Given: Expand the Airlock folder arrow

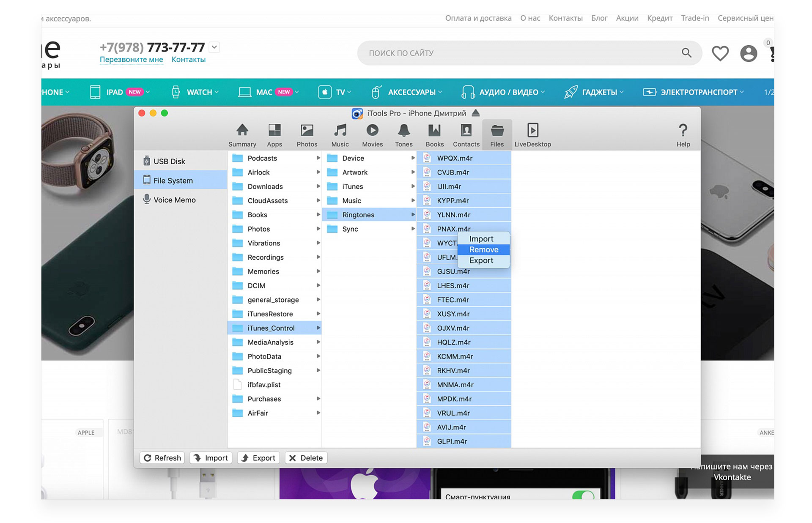Looking at the screenshot, I should [318, 172].
